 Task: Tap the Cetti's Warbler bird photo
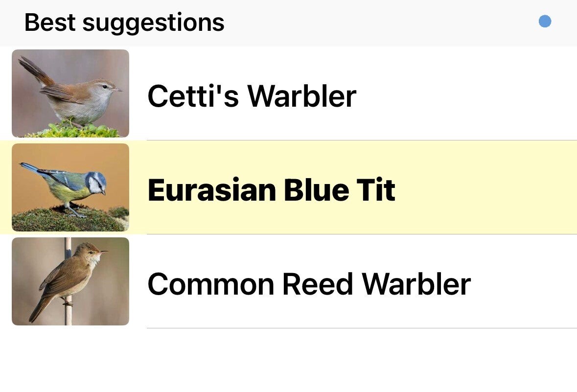click(x=70, y=93)
